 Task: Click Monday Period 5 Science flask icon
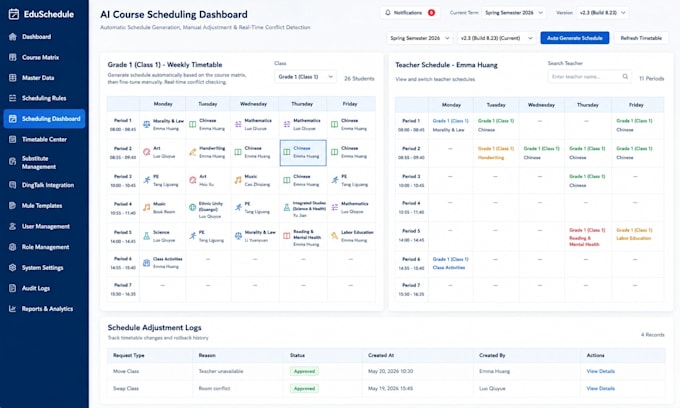click(x=147, y=236)
